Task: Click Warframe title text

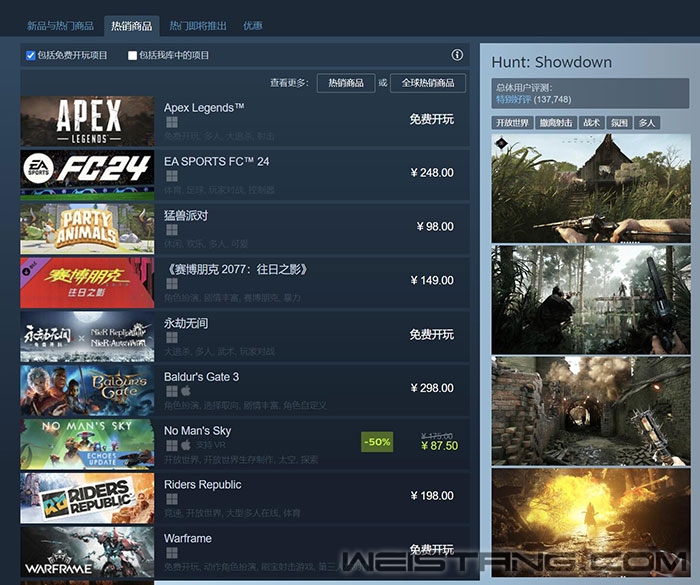Action: tap(188, 539)
